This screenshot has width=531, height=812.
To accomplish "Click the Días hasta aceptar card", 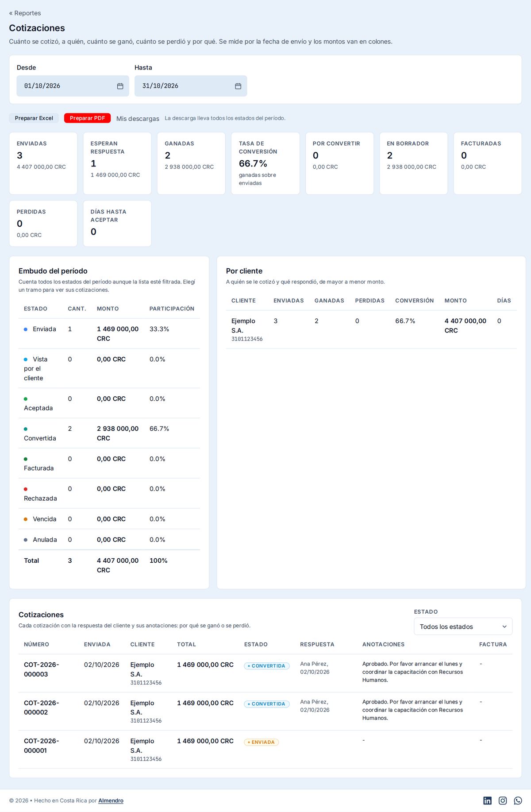I will click(x=117, y=224).
